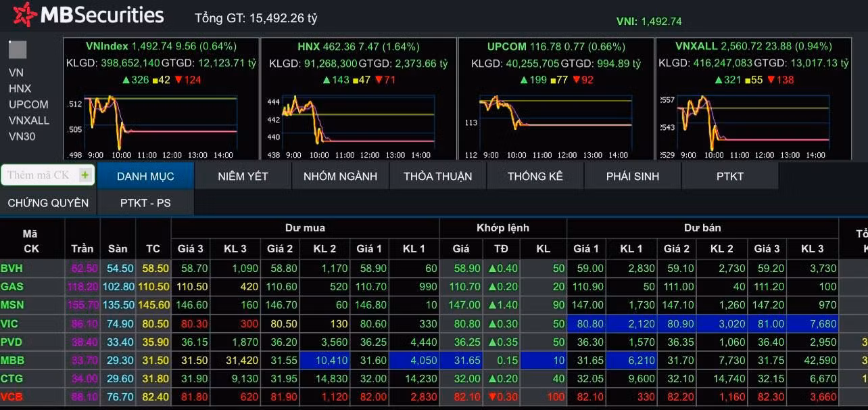Select the GAS stock symbol
Viewport: 868px width, 410px height.
coord(12,287)
